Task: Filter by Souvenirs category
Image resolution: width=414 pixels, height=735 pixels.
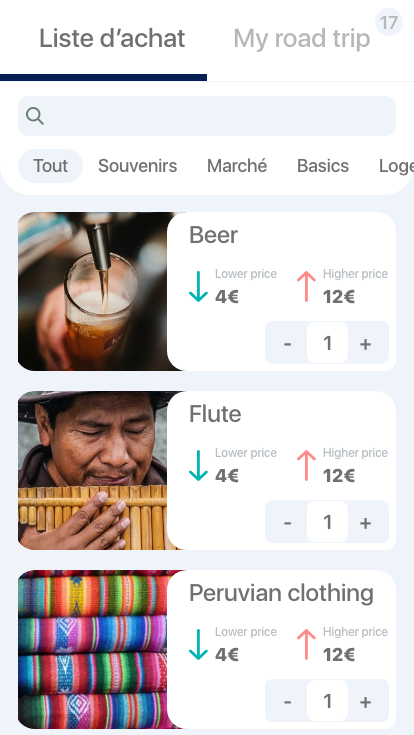Action: pos(137,166)
